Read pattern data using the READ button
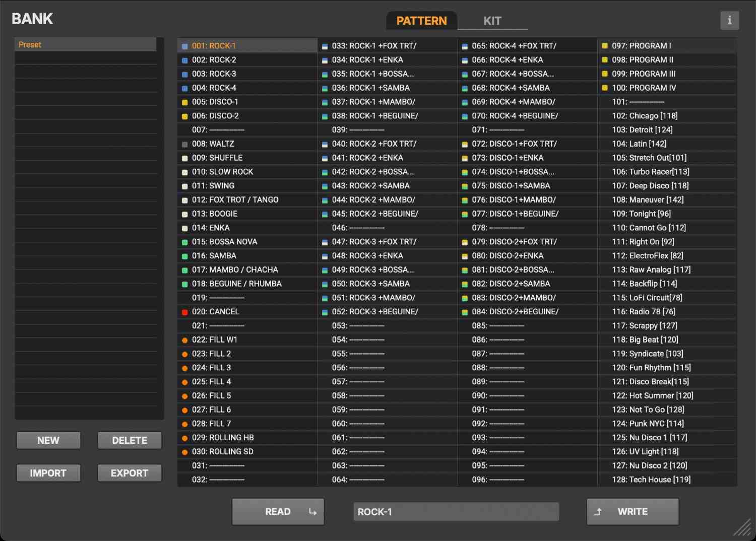This screenshot has width=756, height=541. coord(278,511)
